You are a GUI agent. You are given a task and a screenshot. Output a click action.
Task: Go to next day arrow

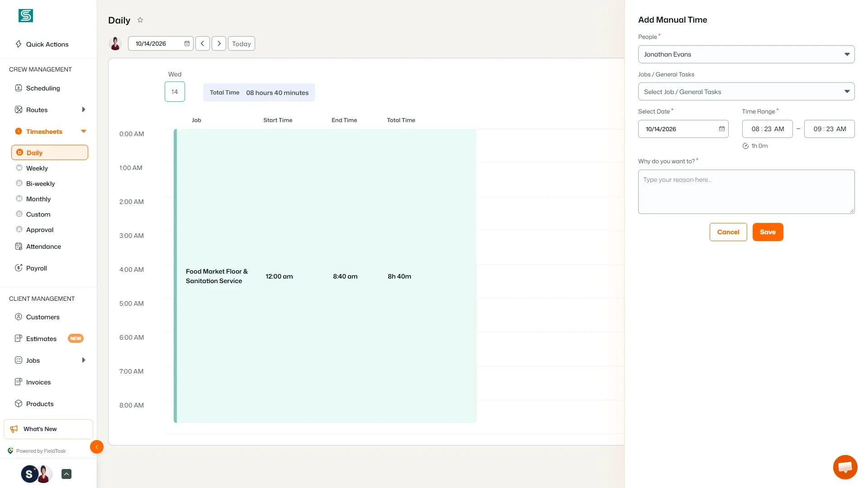219,43
